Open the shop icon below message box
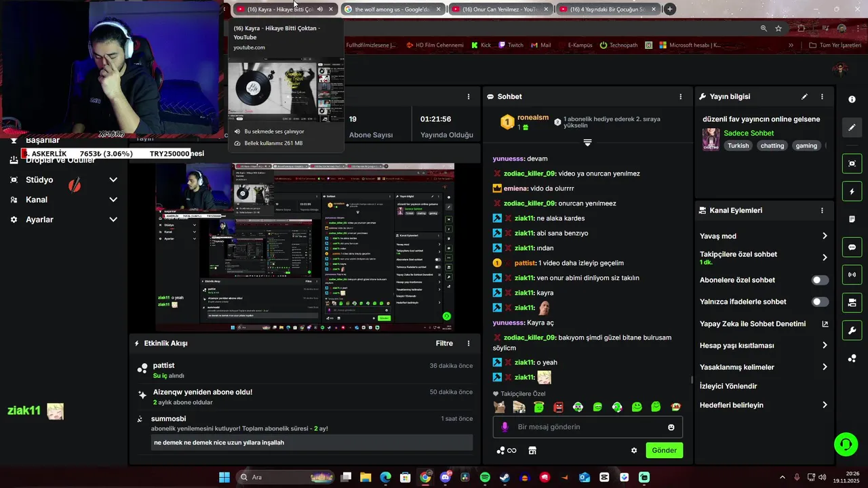This screenshot has width=868, height=488. (532, 451)
